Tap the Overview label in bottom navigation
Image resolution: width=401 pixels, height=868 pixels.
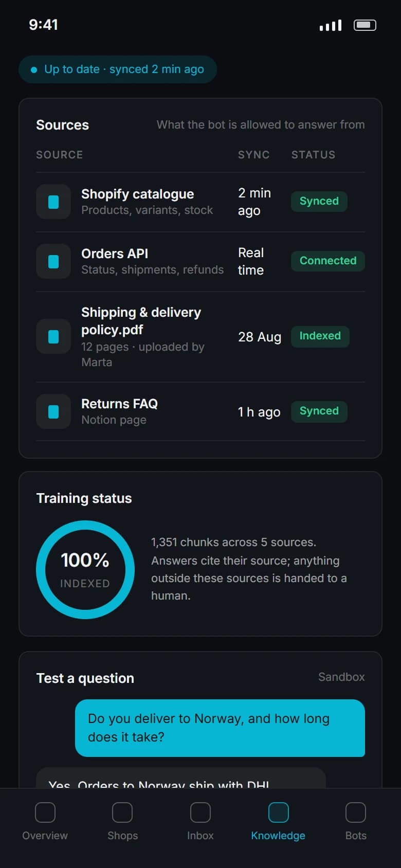point(45,836)
